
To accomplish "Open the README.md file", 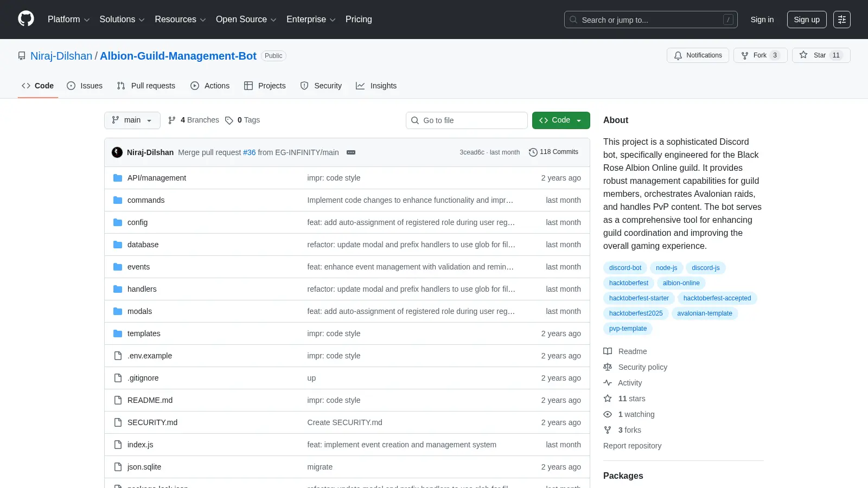I will point(150,400).
